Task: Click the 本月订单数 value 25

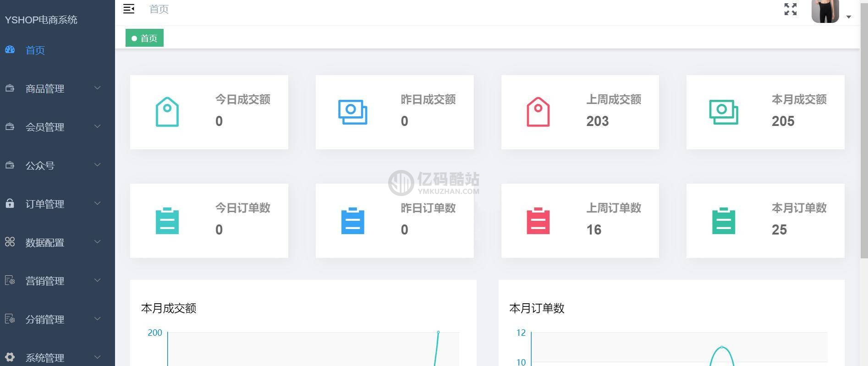Action: (780, 229)
